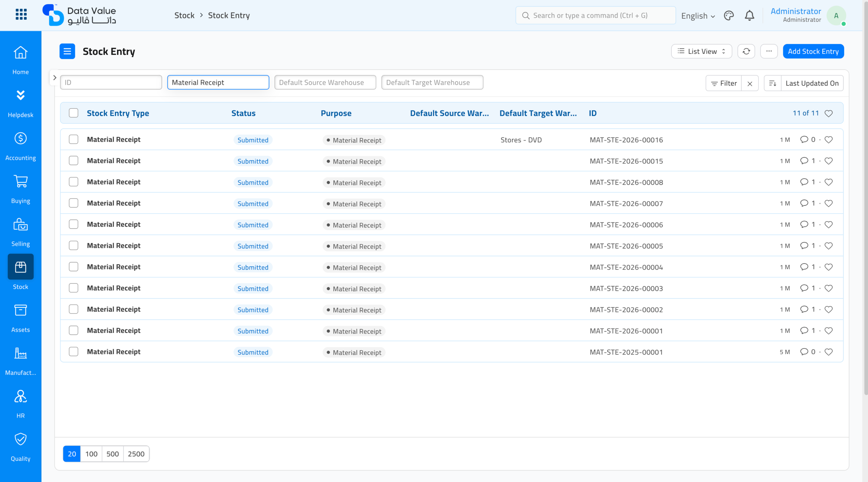Open the Stock Entry Type filter field
Viewport: 868px width, 482px height.
pos(218,82)
